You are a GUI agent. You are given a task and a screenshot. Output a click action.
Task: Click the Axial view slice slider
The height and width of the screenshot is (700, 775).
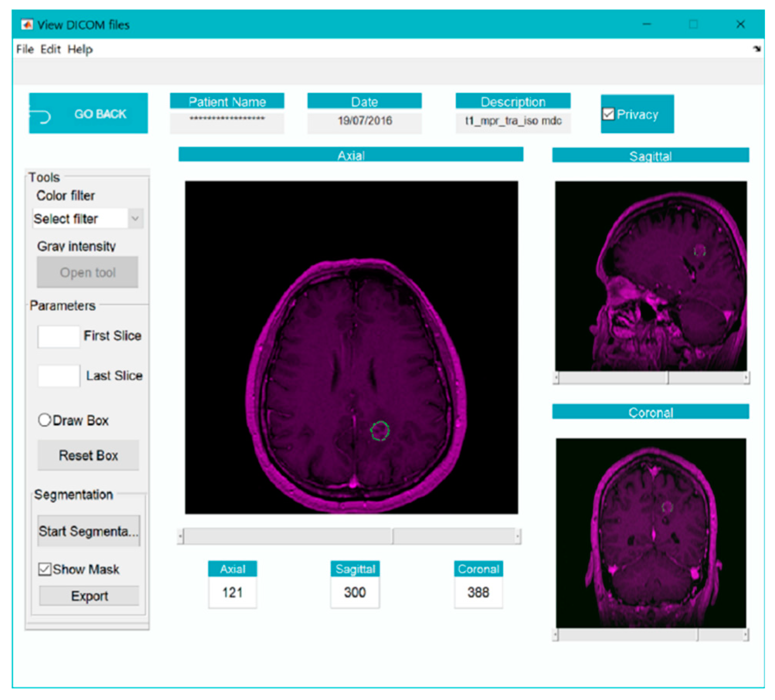click(349, 536)
